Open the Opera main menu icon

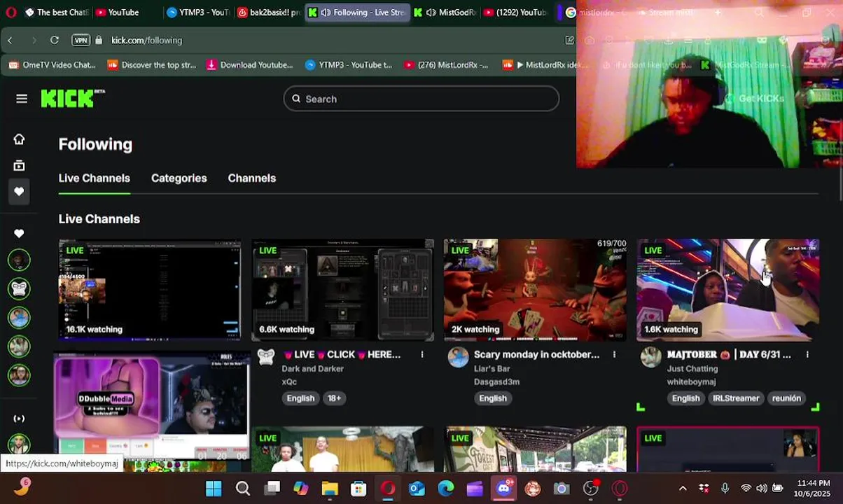tap(11, 13)
